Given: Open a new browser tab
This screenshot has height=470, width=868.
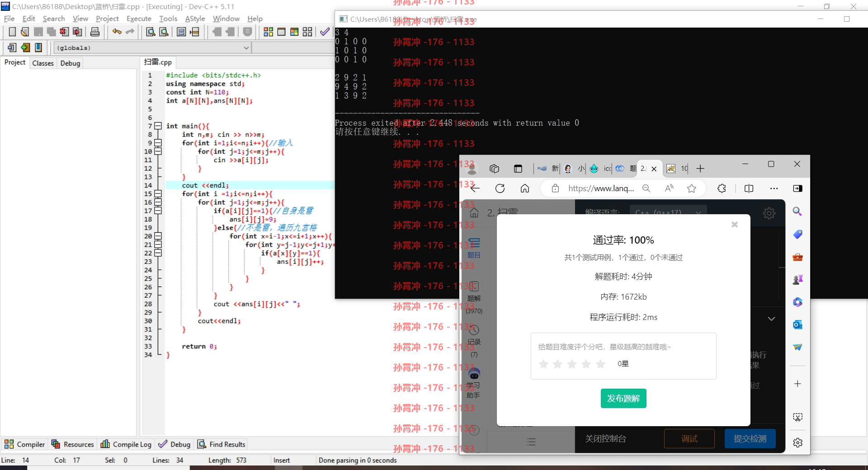Looking at the screenshot, I should tap(700, 169).
